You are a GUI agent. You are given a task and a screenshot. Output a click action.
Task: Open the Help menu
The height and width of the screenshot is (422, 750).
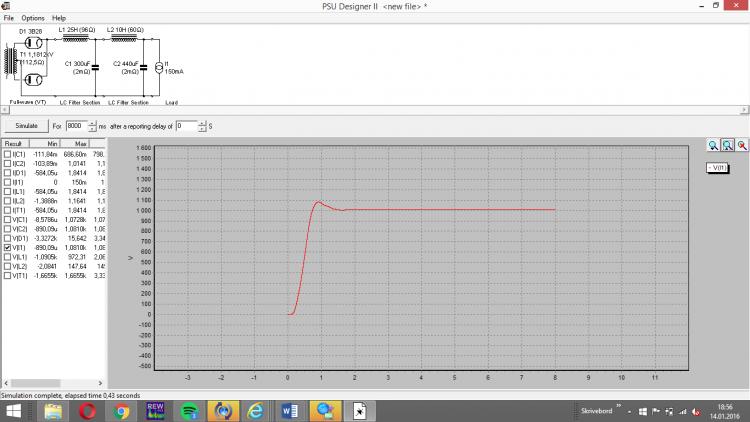click(59, 18)
